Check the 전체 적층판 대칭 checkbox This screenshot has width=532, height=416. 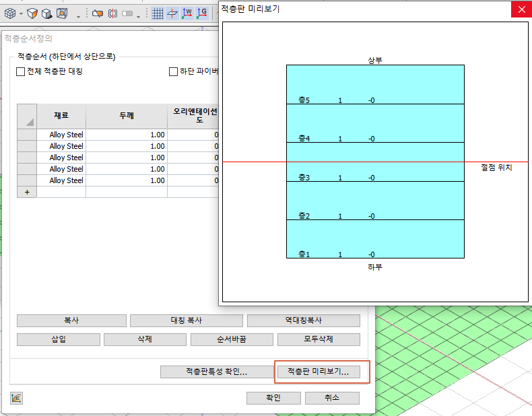tap(20, 71)
